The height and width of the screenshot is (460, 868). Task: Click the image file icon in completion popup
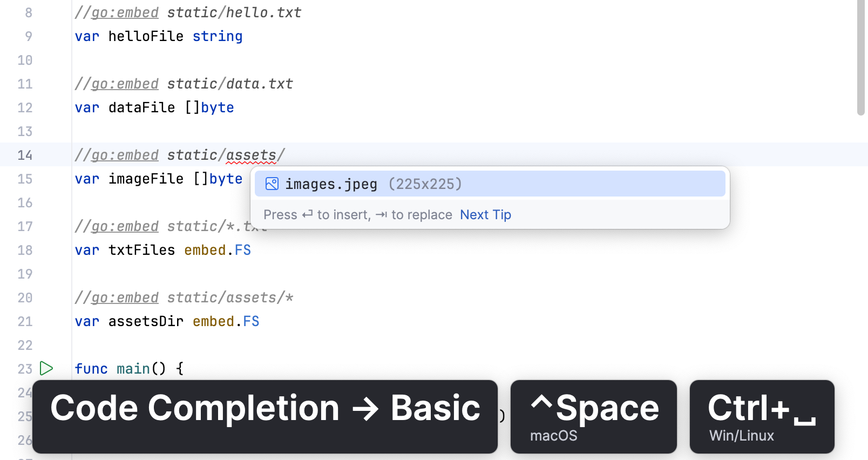pyautogui.click(x=272, y=184)
